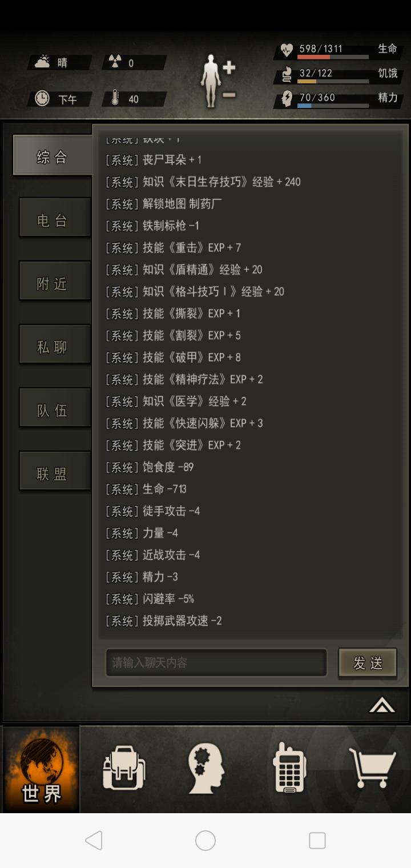Screen dimensions: 411x868
Task: Click the 发送 send button
Action: [x=368, y=662]
